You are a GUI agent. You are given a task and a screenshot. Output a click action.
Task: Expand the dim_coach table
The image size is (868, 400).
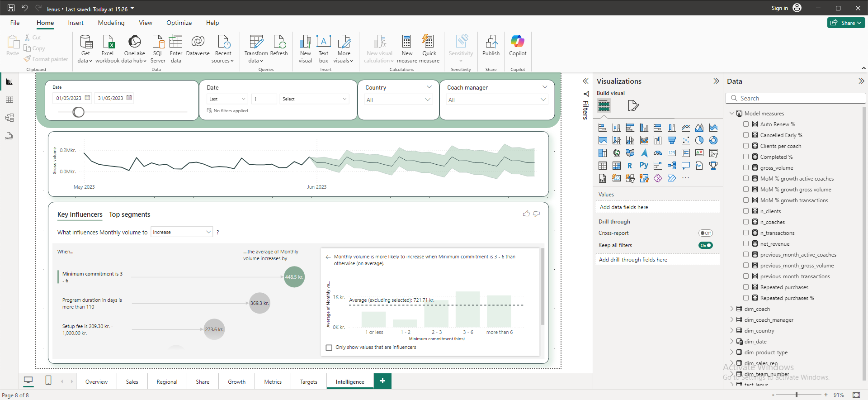(732, 309)
